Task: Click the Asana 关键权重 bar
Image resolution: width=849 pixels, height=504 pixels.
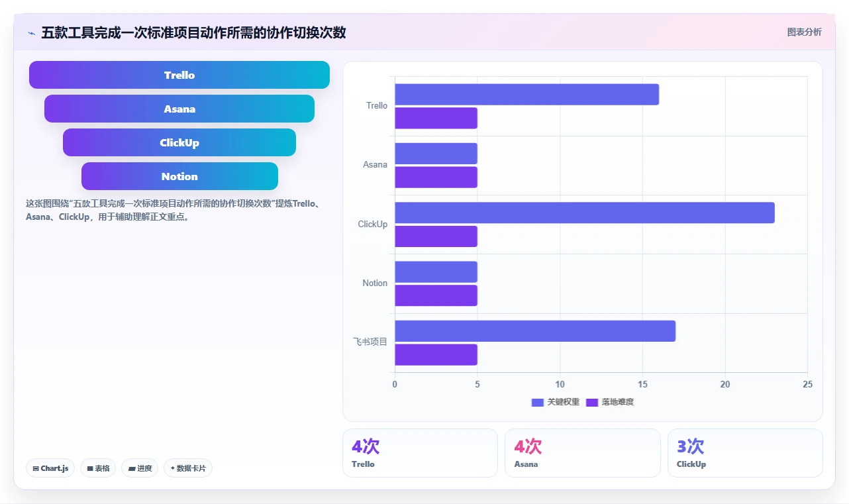Action: coord(436,154)
